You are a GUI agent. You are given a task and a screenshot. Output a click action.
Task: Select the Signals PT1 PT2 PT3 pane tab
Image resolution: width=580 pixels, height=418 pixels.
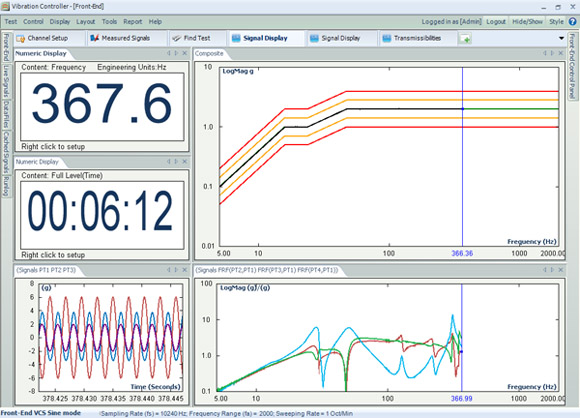click(46, 270)
